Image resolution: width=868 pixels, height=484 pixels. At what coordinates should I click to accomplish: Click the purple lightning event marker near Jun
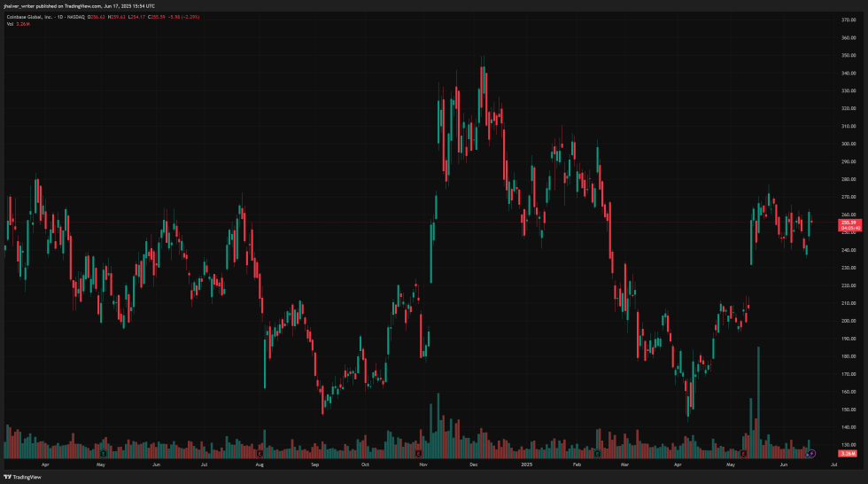click(x=811, y=453)
